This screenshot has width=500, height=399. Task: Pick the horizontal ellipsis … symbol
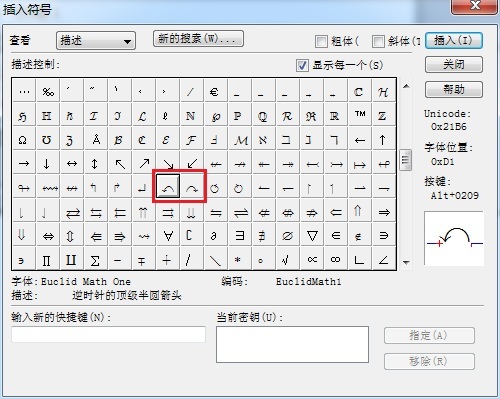(x=24, y=91)
